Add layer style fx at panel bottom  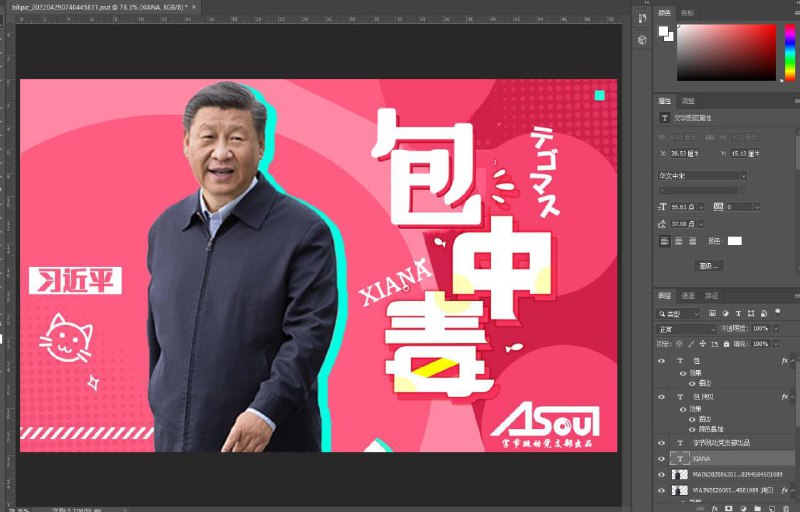[715, 508]
